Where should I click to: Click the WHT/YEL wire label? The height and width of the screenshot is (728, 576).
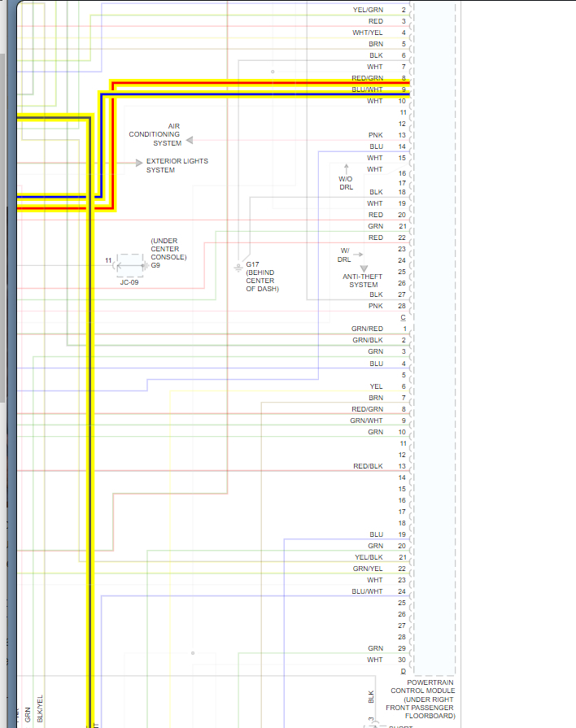tap(368, 33)
